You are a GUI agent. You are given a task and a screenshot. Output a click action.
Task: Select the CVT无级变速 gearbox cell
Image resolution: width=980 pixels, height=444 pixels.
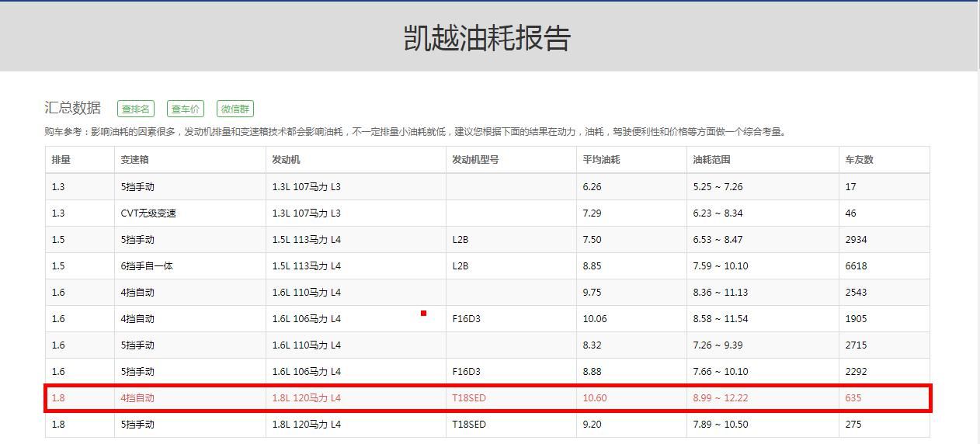pyautogui.click(x=148, y=213)
